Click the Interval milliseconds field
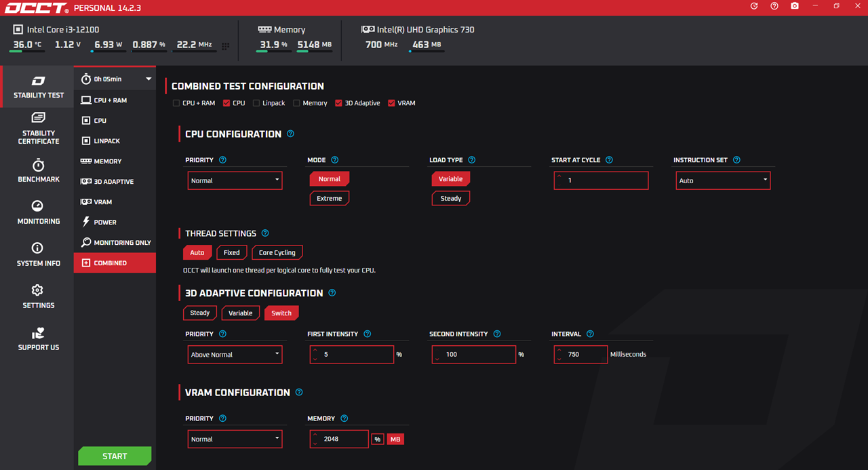The width and height of the screenshot is (868, 470). click(x=580, y=355)
